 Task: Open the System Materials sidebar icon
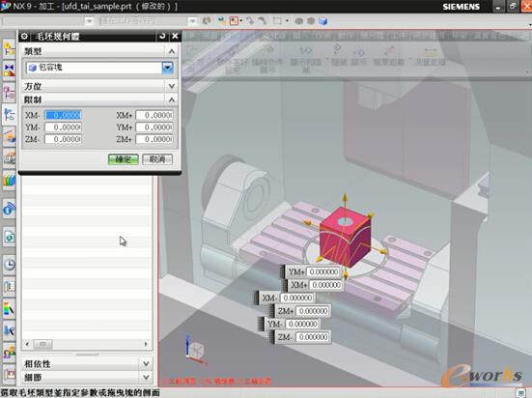[9, 286]
